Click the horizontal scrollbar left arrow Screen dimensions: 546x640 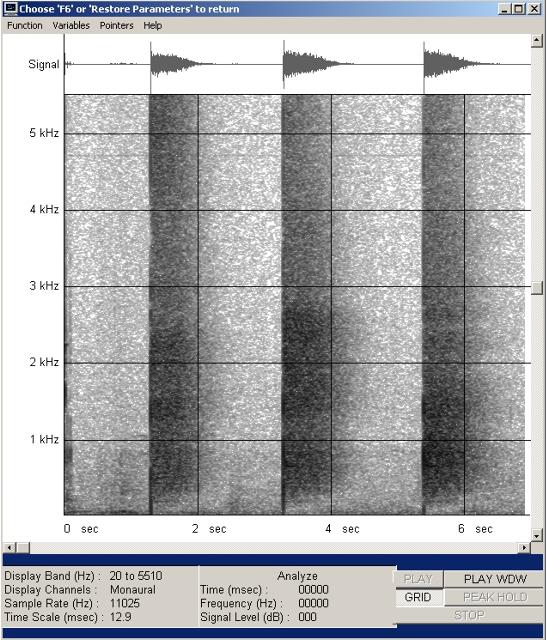(x=9, y=547)
